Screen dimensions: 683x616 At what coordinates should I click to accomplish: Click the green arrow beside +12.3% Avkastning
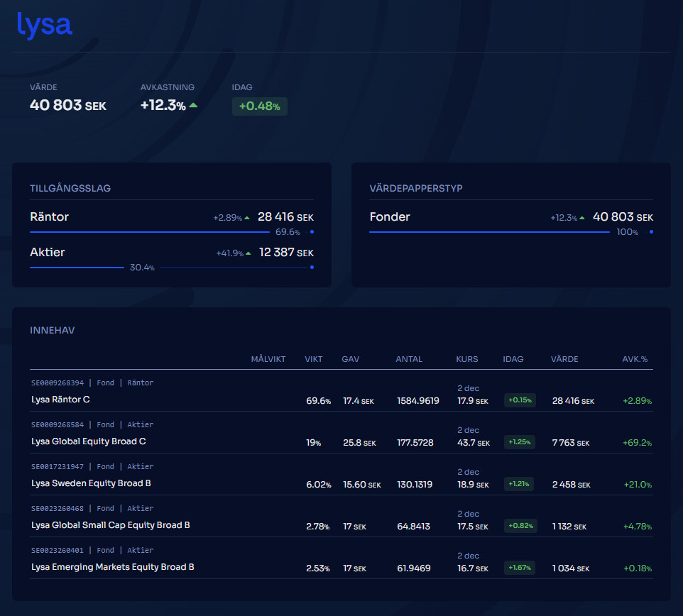tap(193, 106)
